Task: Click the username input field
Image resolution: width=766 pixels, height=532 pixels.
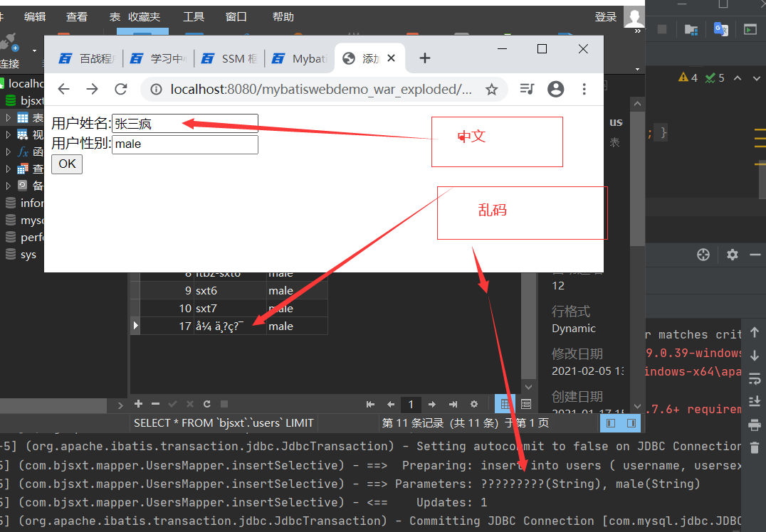Action: coord(184,124)
